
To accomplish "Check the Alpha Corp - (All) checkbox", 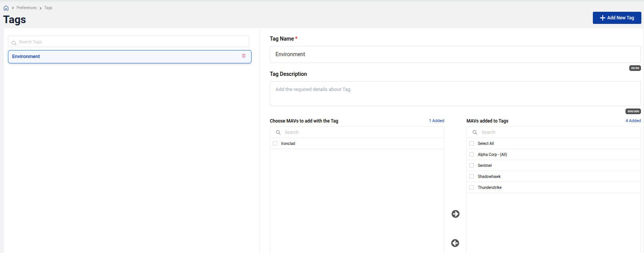I will point(472,154).
